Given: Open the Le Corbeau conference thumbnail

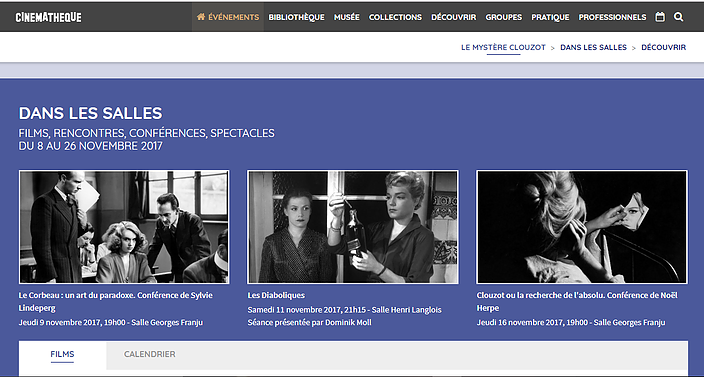Looking at the screenshot, I should (124, 227).
